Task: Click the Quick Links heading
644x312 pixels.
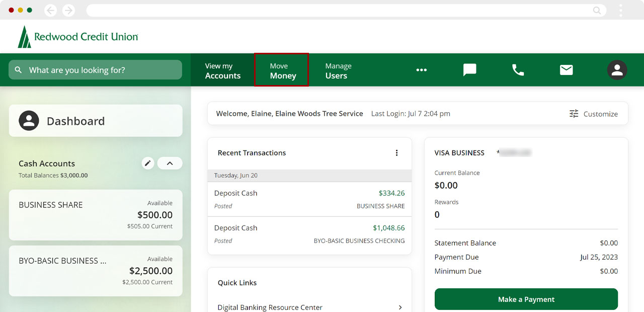Action: 237,283
